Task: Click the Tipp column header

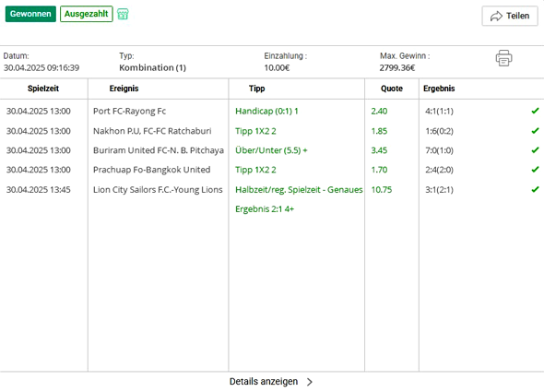Action: click(x=256, y=89)
